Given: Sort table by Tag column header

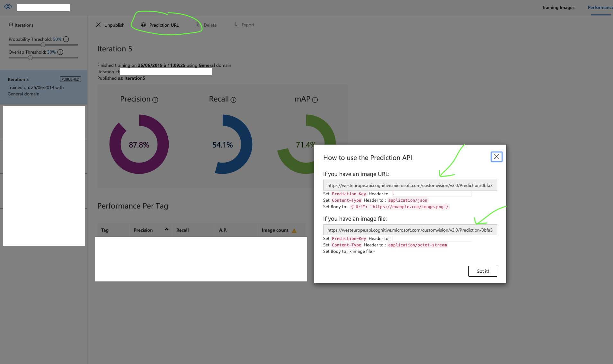Looking at the screenshot, I should point(105,230).
